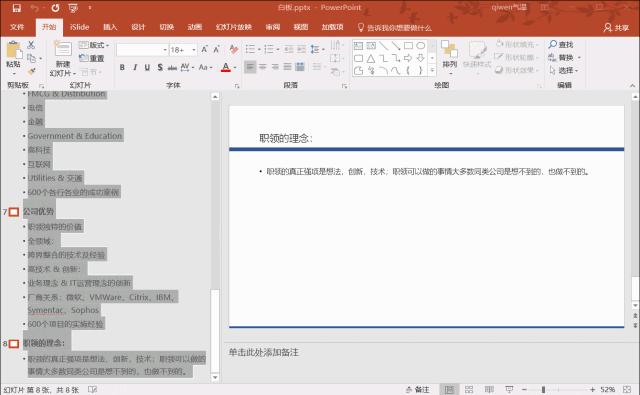Fit slide to current window icon
Image resolution: width=640 pixels, height=395 pixels.
click(x=627, y=390)
